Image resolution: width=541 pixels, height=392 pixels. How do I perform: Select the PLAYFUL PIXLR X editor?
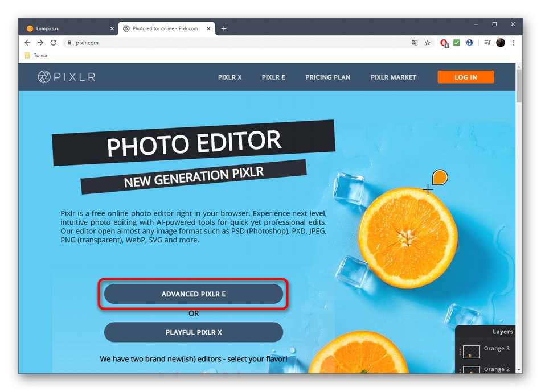(x=194, y=332)
